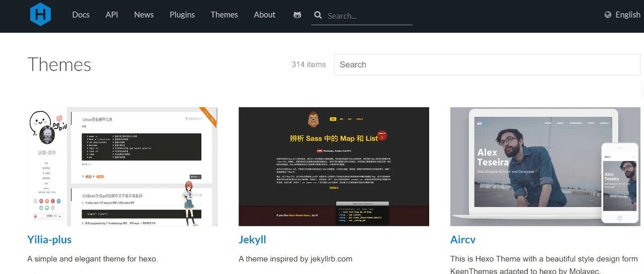
Task: Navigate to Plugins page
Action: click(182, 15)
